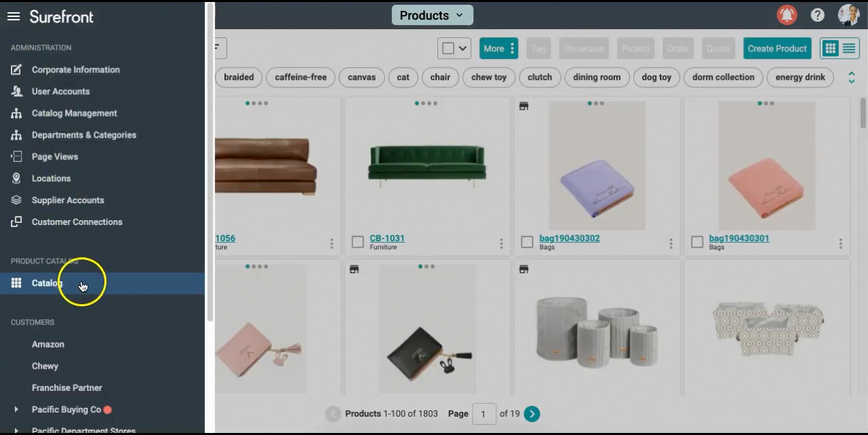Tick the bag190430301 checkbox

pos(697,242)
